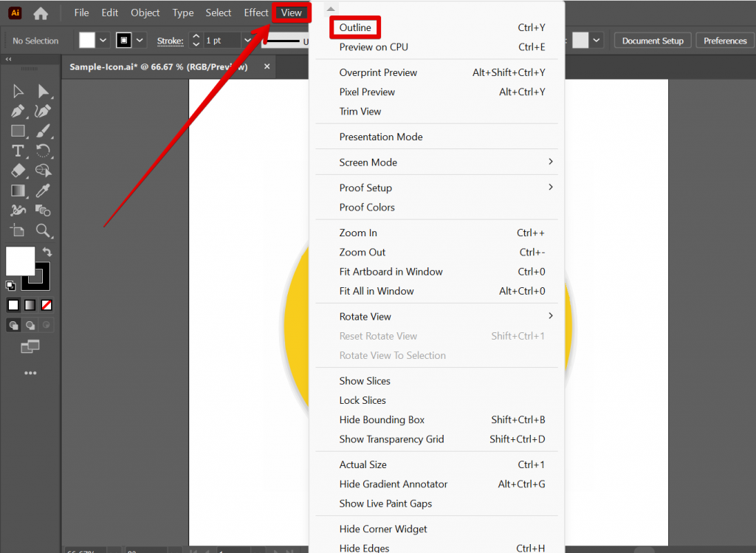Close the Sample-Icon.ai document tab
The image size is (756, 553).
(x=267, y=67)
